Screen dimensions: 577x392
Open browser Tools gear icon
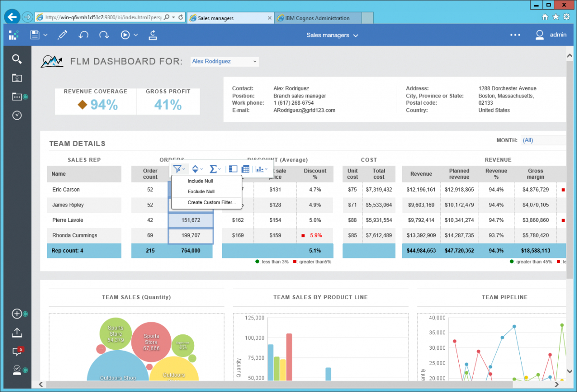[566, 17]
